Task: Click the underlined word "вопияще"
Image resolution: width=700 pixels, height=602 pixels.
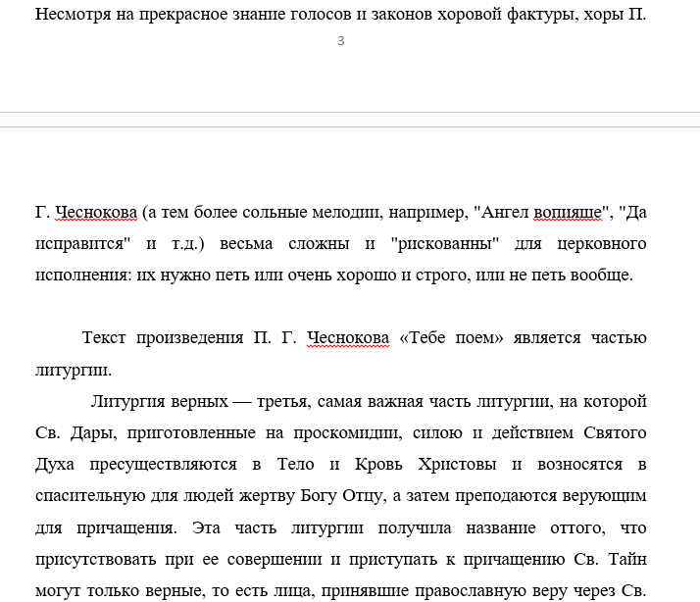Action: click(x=568, y=212)
